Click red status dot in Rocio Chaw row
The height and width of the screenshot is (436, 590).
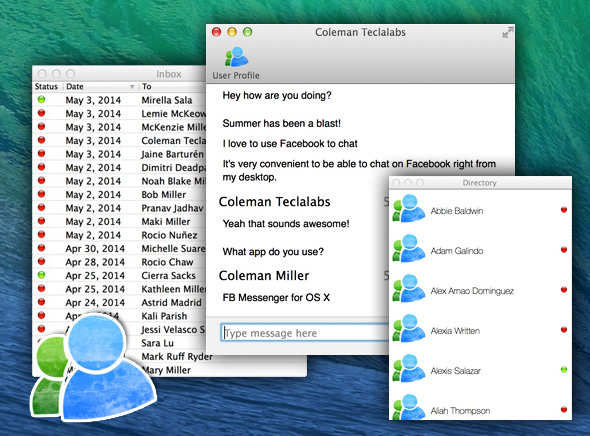[x=41, y=261]
